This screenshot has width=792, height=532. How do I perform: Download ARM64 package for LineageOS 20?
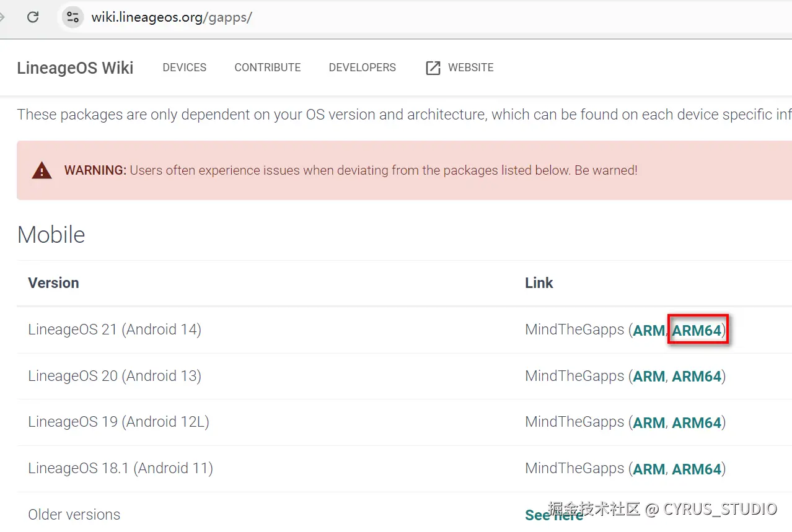point(697,376)
